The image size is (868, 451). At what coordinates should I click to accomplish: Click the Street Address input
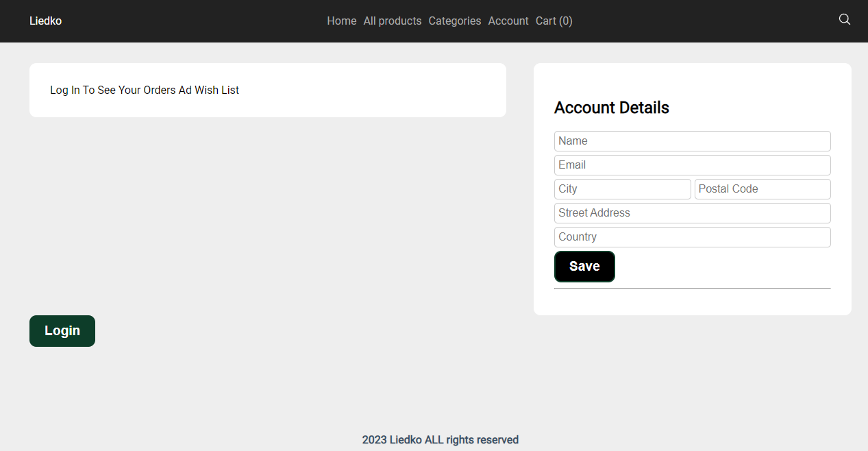693,213
